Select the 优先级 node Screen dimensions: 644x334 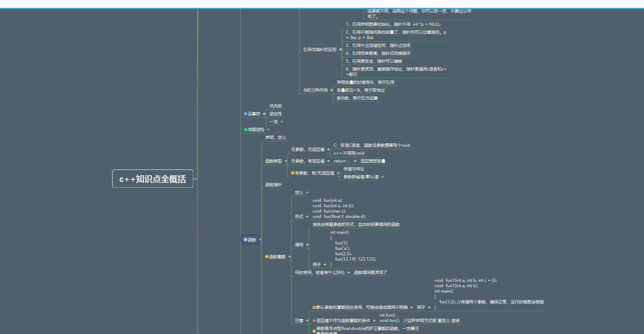pos(275,106)
